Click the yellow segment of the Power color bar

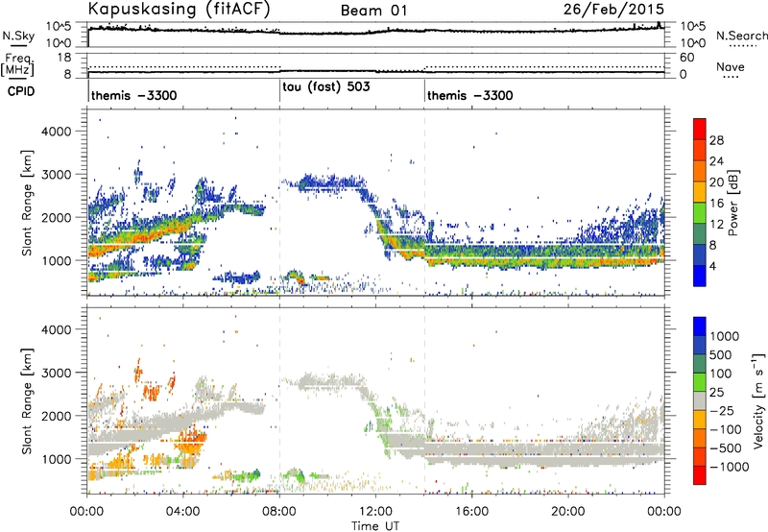pyautogui.click(x=700, y=192)
